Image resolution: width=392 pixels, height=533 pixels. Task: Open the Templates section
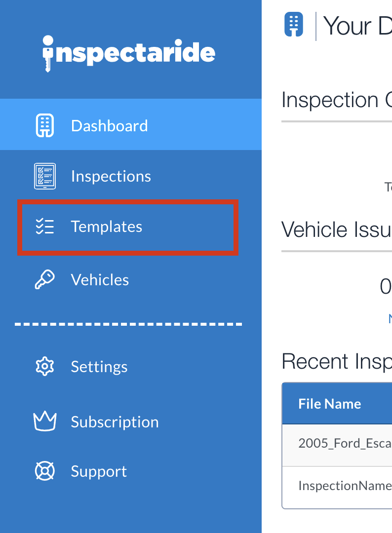pyautogui.click(x=107, y=227)
